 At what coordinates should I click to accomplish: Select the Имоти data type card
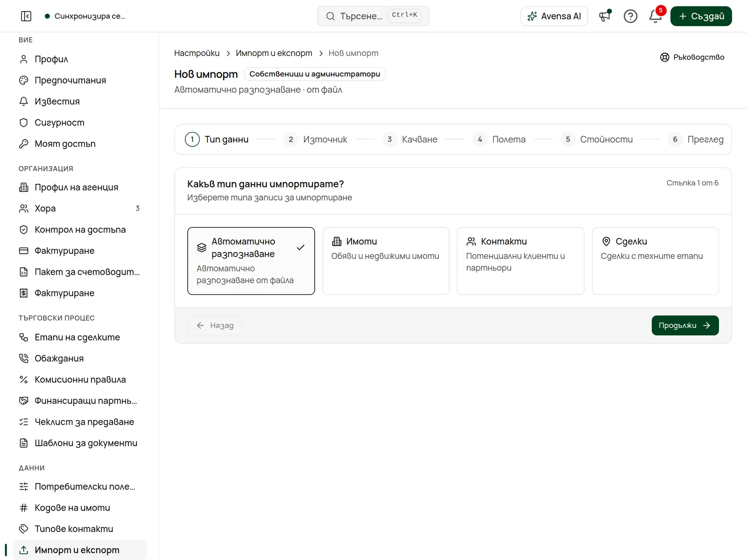(x=386, y=261)
